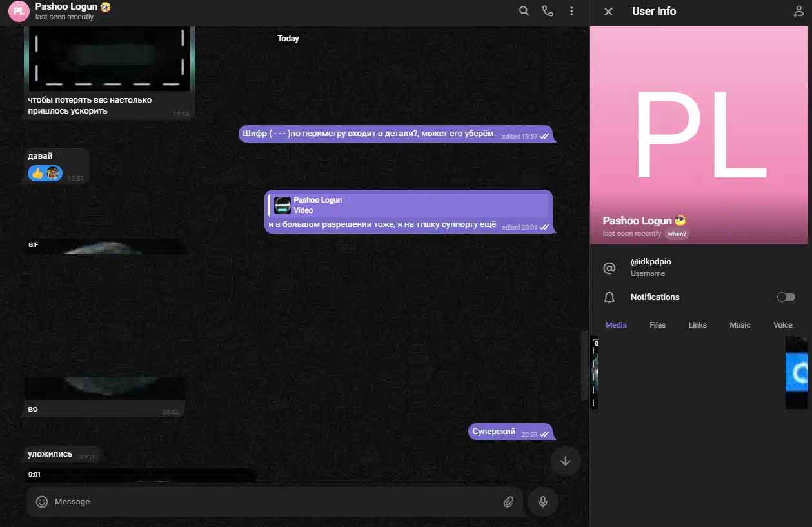Image resolution: width=812 pixels, height=527 pixels.
Task: Start a voice call with Pashoo Logun
Action: 548,11
